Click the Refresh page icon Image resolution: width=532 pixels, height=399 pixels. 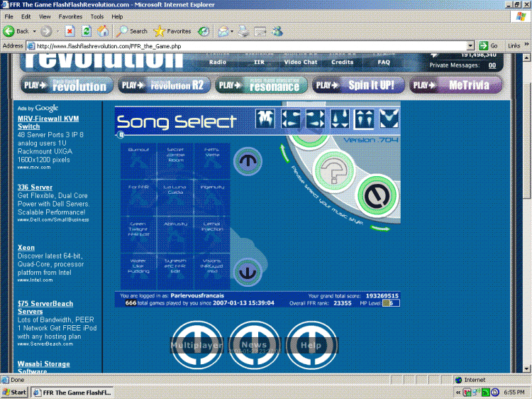click(x=87, y=31)
